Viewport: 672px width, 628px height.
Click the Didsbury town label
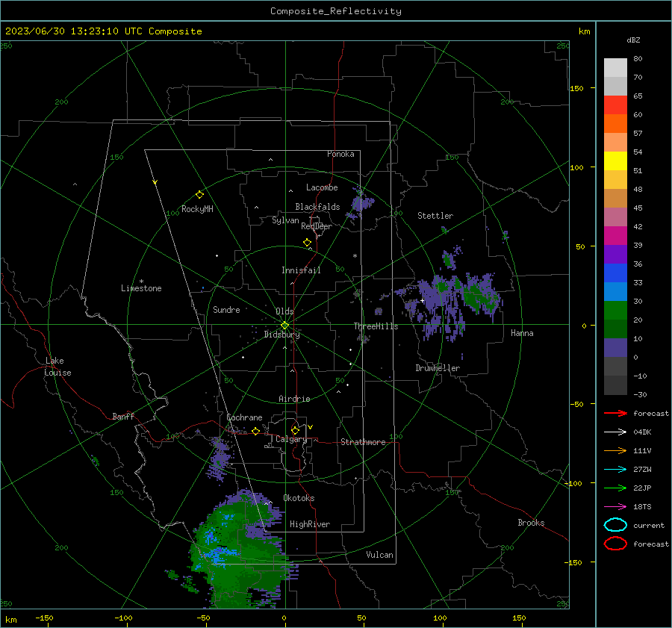click(x=281, y=335)
